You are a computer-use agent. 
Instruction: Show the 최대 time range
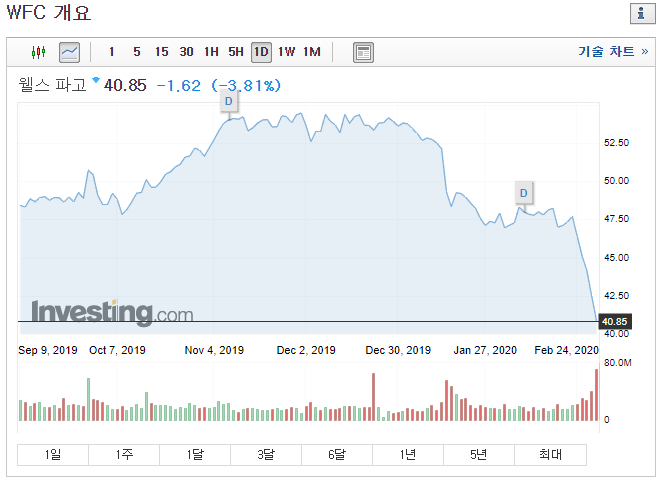[x=551, y=455]
